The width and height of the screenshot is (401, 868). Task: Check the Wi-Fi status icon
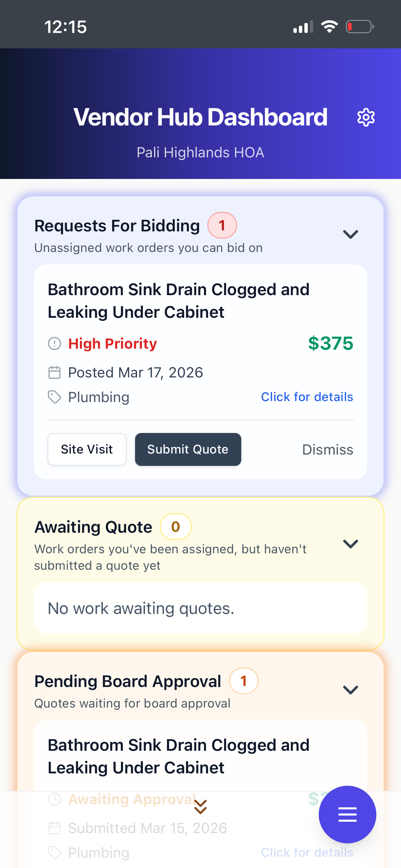(329, 26)
